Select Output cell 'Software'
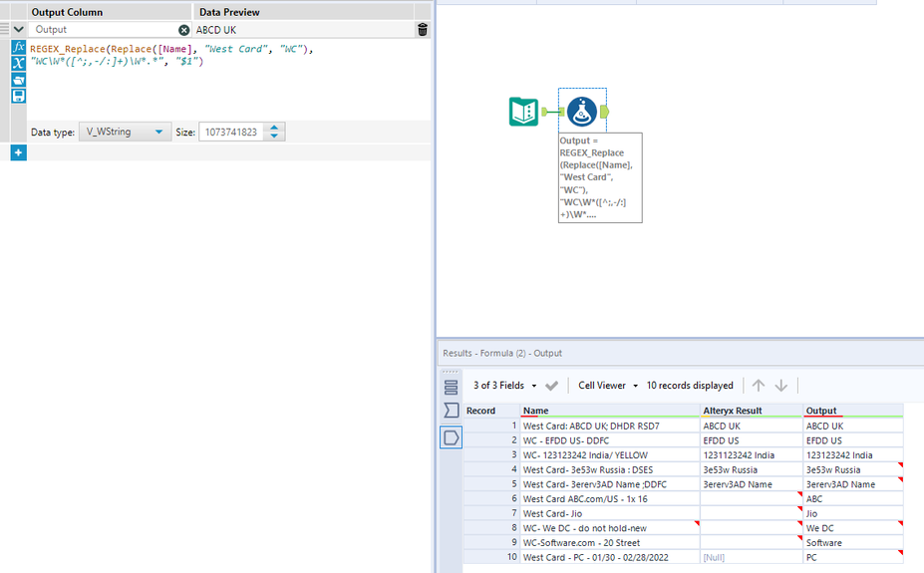This screenshot has height=573, width=924. point(852,543)
